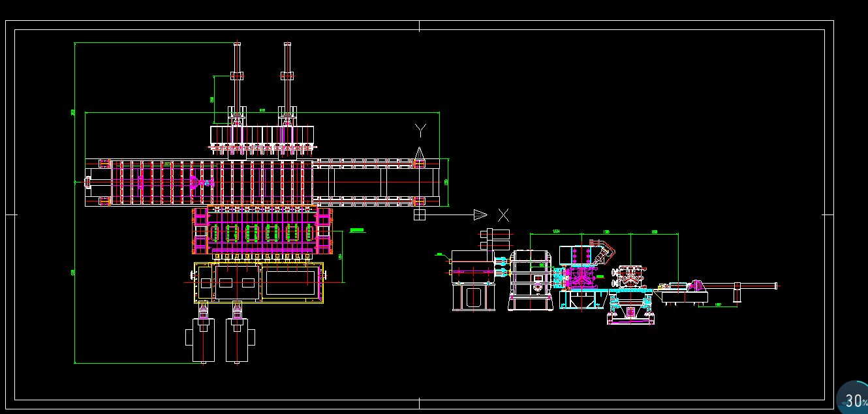Viewport: 868px width, 414px height.
Task: Select the green 1334 dimension text
Action: (556, 231)
